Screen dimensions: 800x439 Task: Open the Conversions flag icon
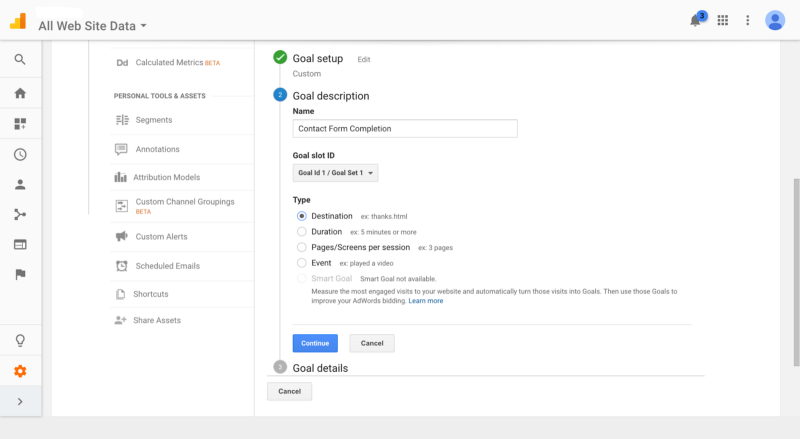[x=20, y=274]
